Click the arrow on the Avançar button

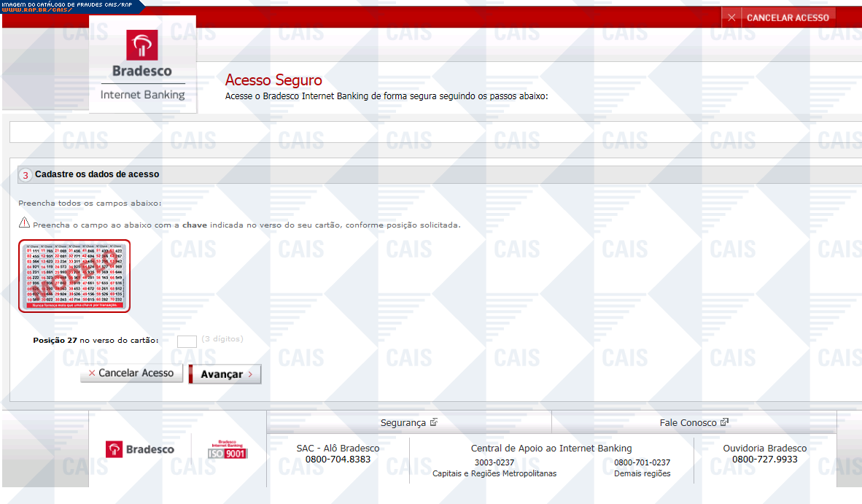(250, 374)
